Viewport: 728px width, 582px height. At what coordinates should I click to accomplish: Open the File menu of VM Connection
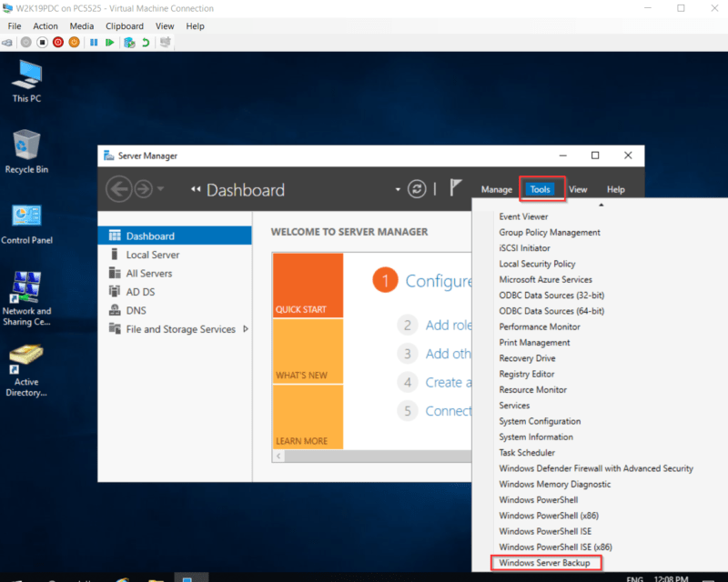click(15, 26)
